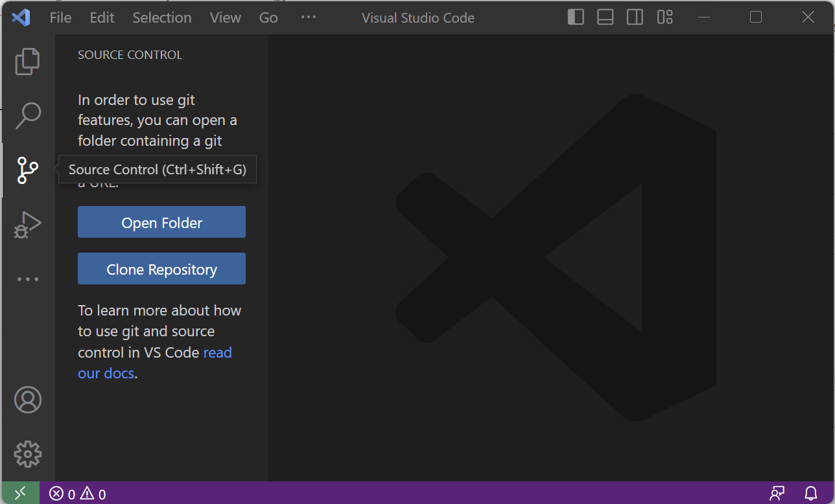
Task: Open the Manage gear icon
Action: click(x=27, y=453)
